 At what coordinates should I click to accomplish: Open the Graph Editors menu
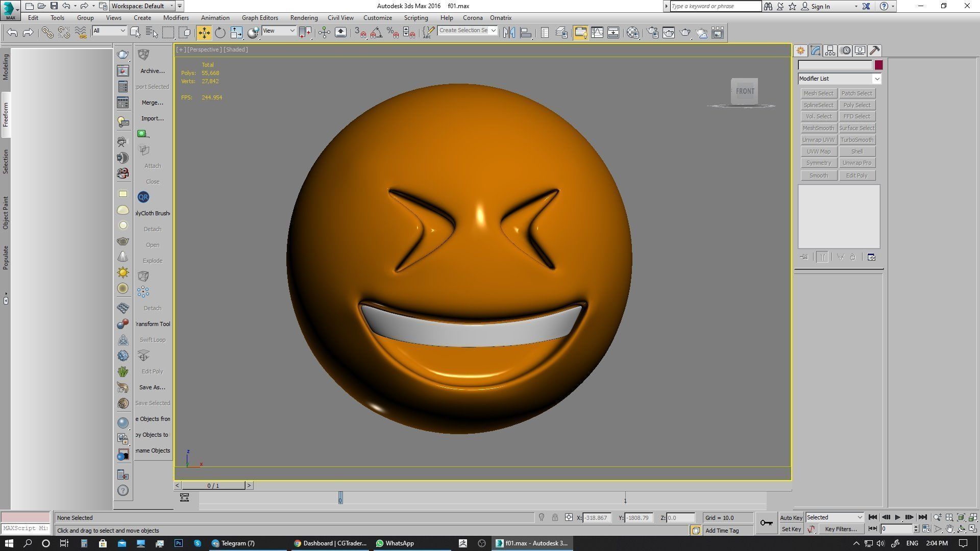tap(260, 18)
